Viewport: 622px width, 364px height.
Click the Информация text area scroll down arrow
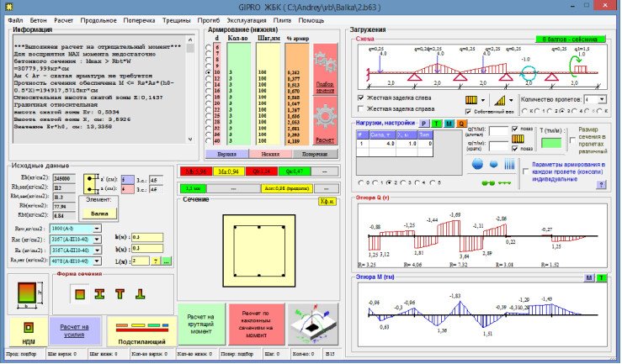coord(190,139)
